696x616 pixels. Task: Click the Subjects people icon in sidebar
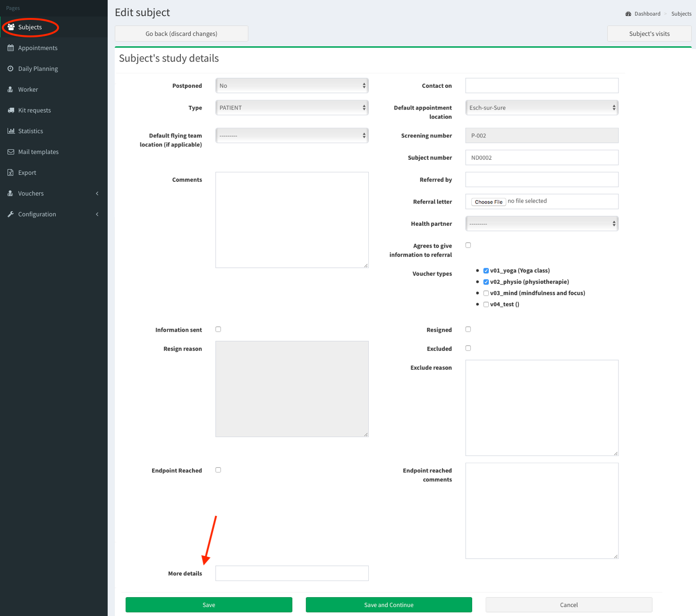[x=11, y=27]
